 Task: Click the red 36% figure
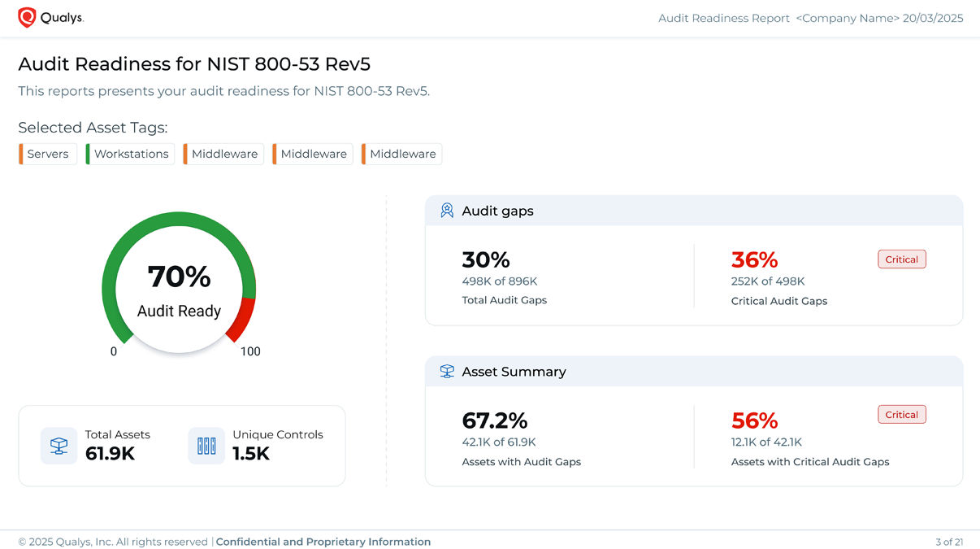(755, 259)
